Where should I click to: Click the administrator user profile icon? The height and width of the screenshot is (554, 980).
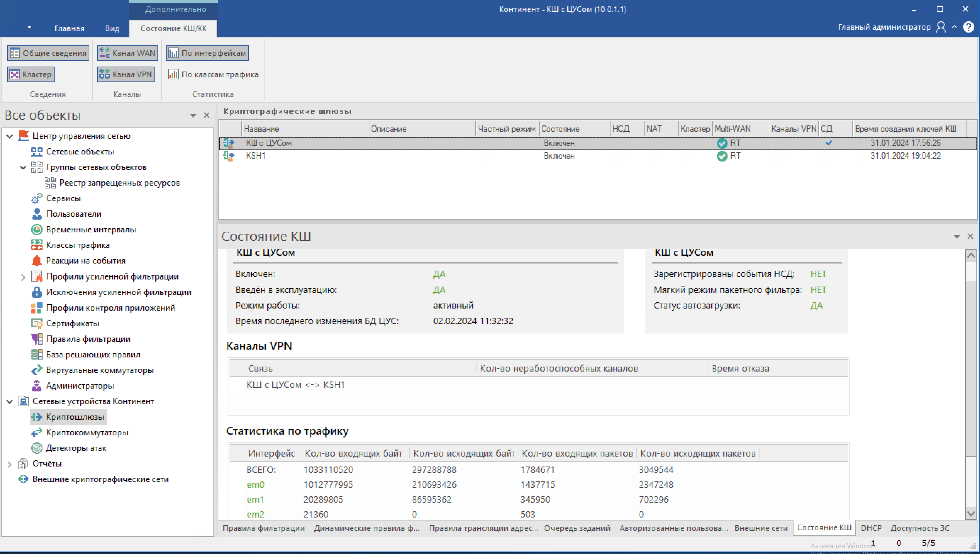[x=940, y=27]
